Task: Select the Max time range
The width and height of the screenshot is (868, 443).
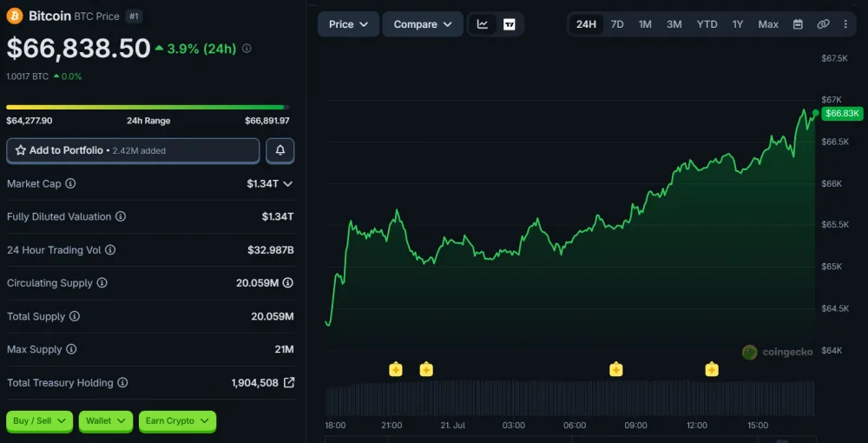Action: pos(768,24)
